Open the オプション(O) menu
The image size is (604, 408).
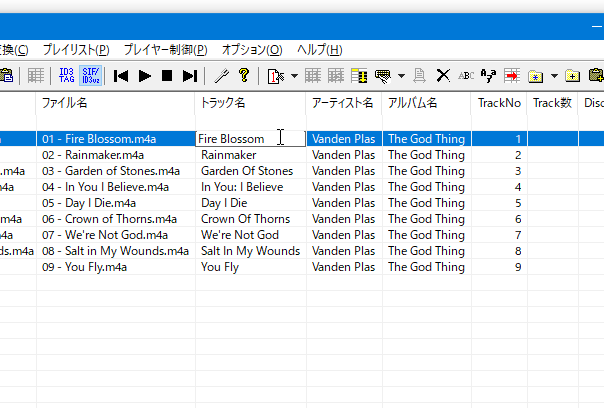[x=252, y=50]
